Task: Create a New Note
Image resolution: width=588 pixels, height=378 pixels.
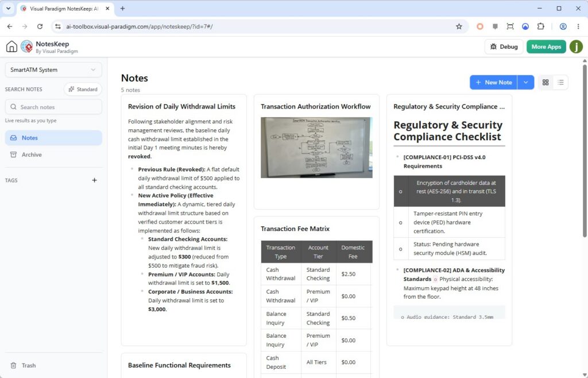Action: 493,82
